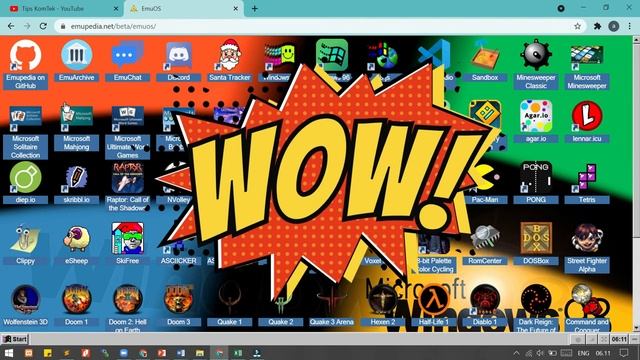Bookmark this page with the star

pos(578,26)
